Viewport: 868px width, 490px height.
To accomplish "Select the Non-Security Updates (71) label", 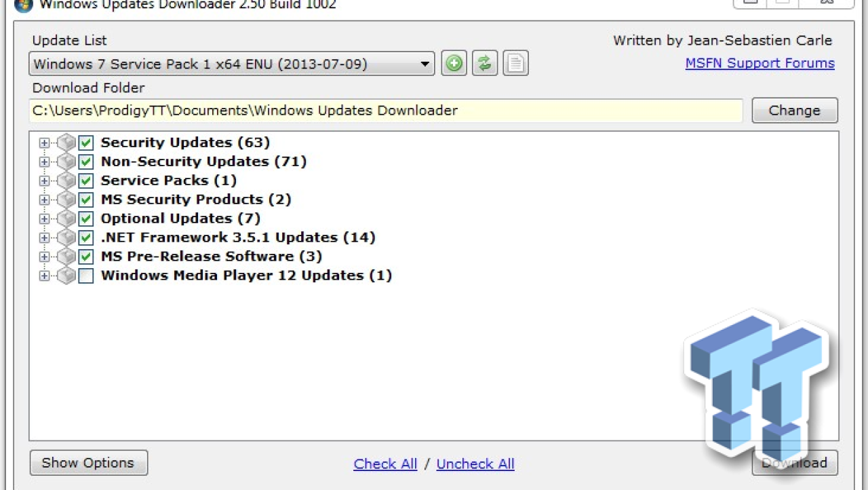I will (x=203, y=162).
